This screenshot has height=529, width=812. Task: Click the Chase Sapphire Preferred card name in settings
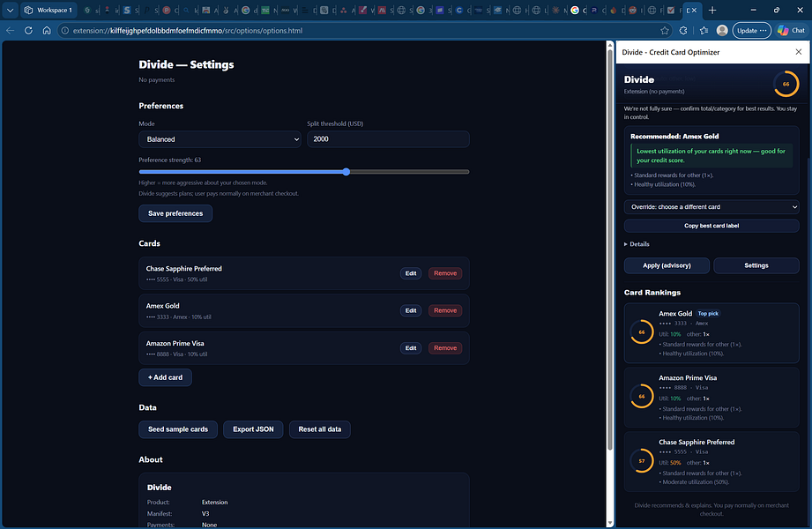[184, 268]
